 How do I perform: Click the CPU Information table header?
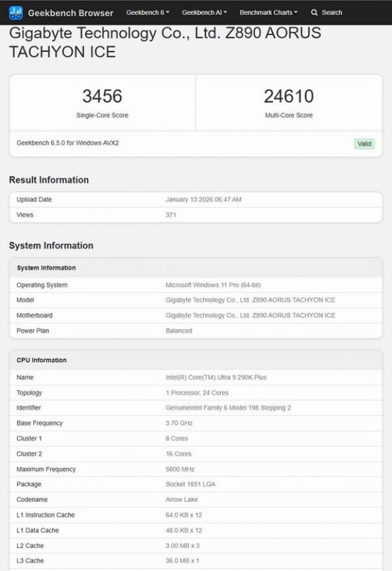pos(42,360)
